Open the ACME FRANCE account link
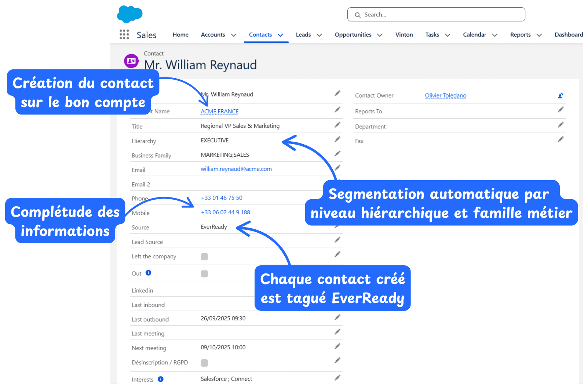 tap(219, 112)
